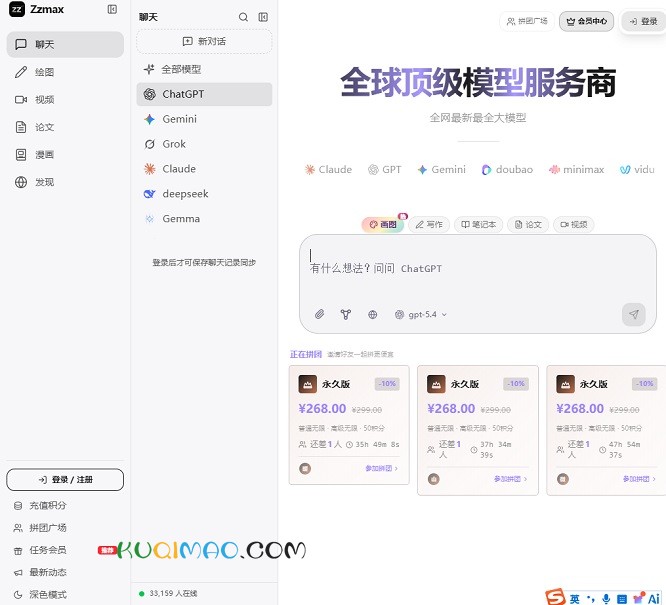This screenshot has height=605, width=666.
Task: Open the 正在拼团 group buy heading
Action: (306, 354)
